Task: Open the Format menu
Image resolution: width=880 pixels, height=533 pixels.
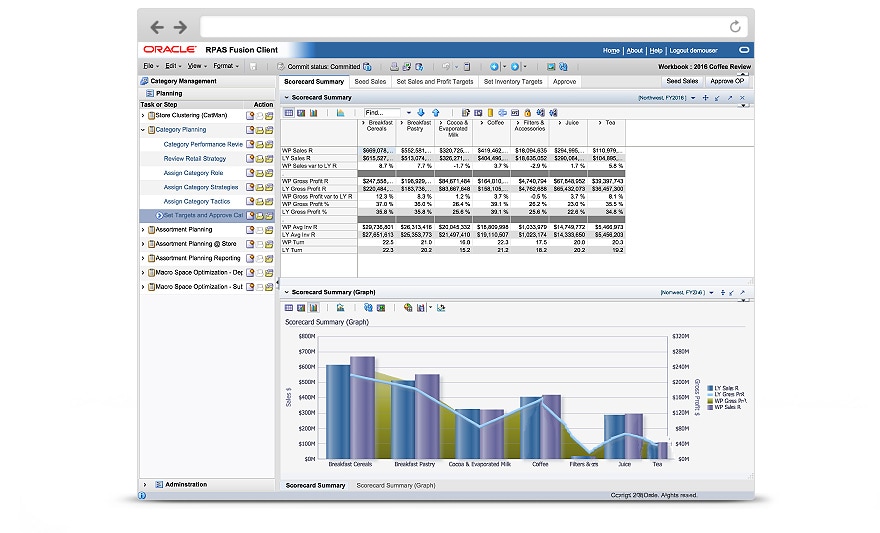Action: [226, 66]
